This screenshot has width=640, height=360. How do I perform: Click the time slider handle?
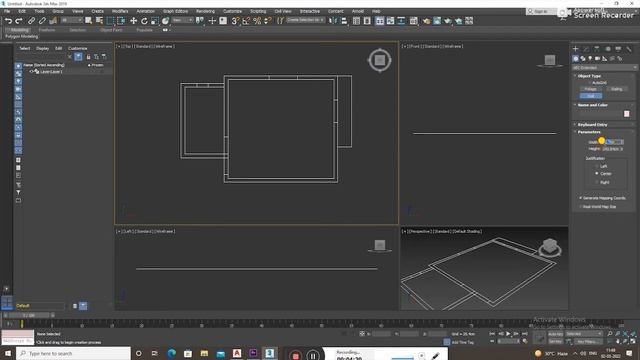pyautogui.click(x=28, y=316)
